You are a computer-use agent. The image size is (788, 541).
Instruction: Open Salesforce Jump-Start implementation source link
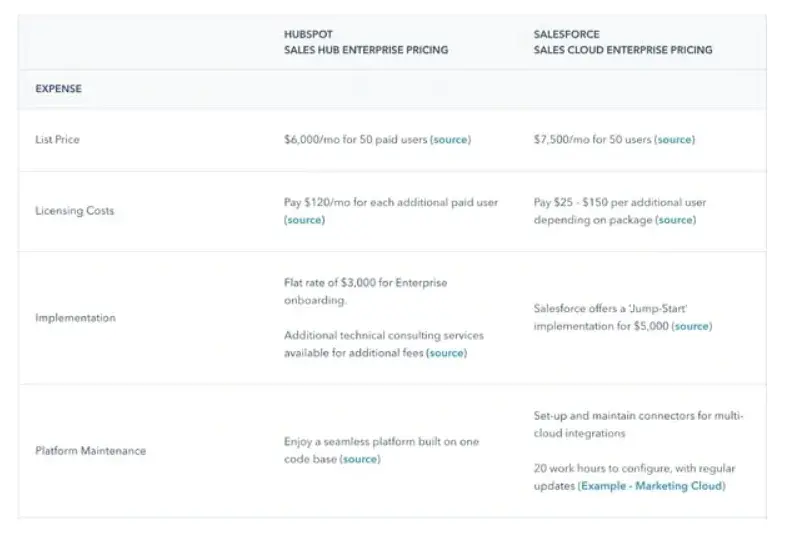click(x=692, y=327)
